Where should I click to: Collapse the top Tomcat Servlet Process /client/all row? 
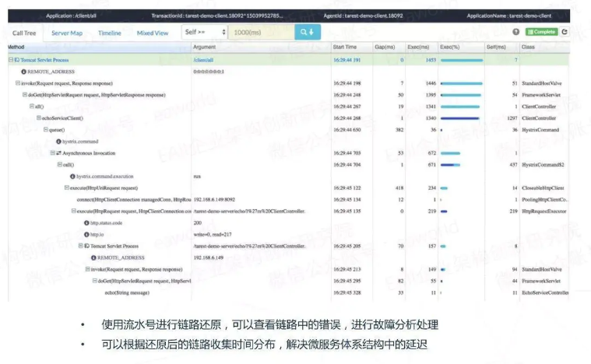[x=11, y=60]
